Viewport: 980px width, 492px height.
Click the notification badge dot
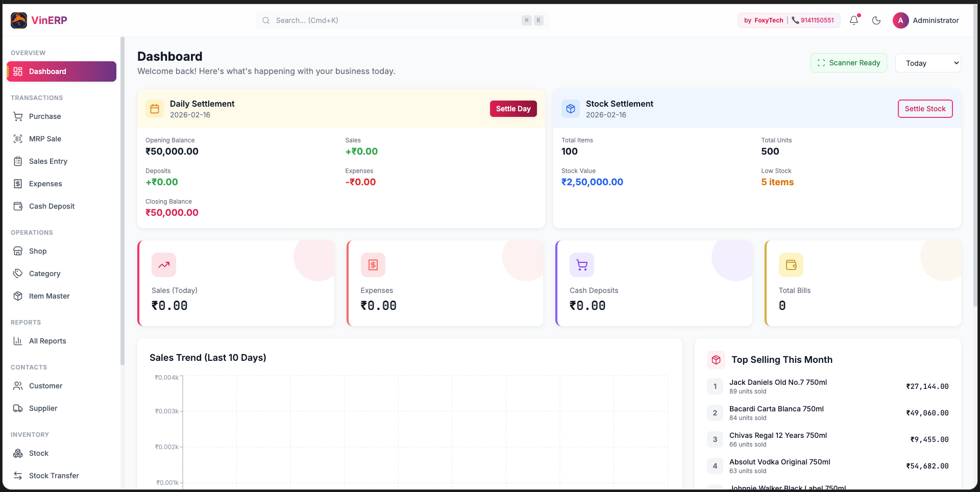(x=858, y=16)
